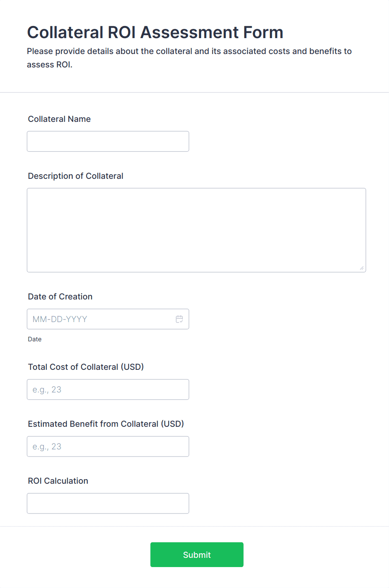Click the "Collateral Name" field label
The height and width of the screenshot is (588, 389).
[x=59, y=119]
